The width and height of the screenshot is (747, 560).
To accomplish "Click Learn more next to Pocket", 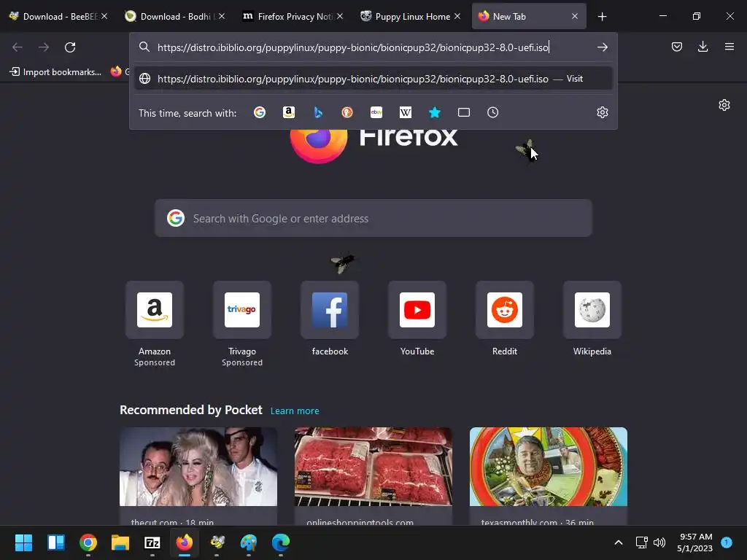I will point(295,411).
